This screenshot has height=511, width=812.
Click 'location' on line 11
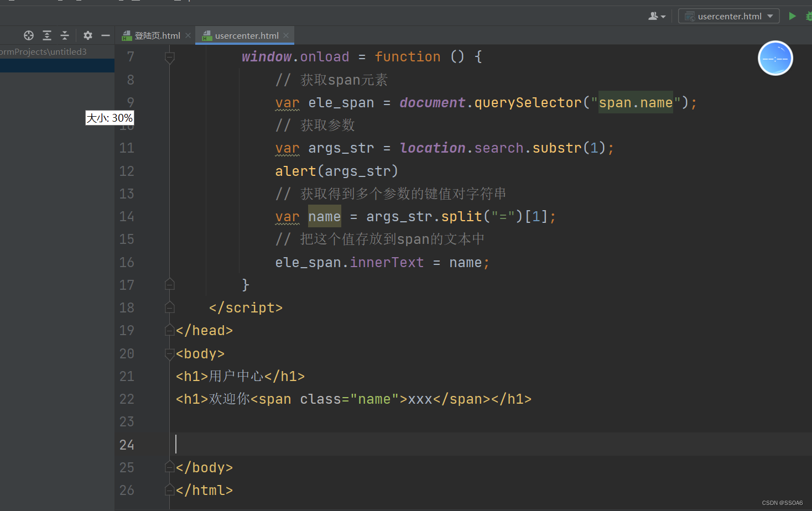click(x=433, y=148)
